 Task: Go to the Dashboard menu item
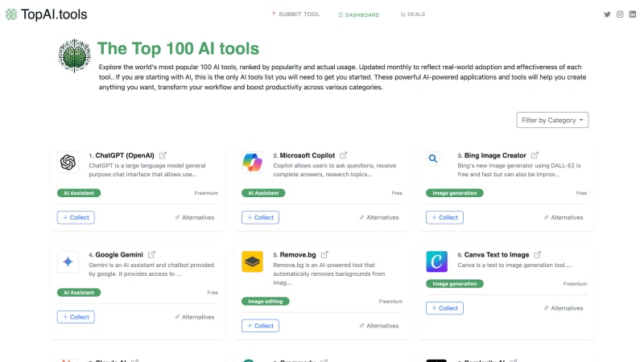click(358, 14)
